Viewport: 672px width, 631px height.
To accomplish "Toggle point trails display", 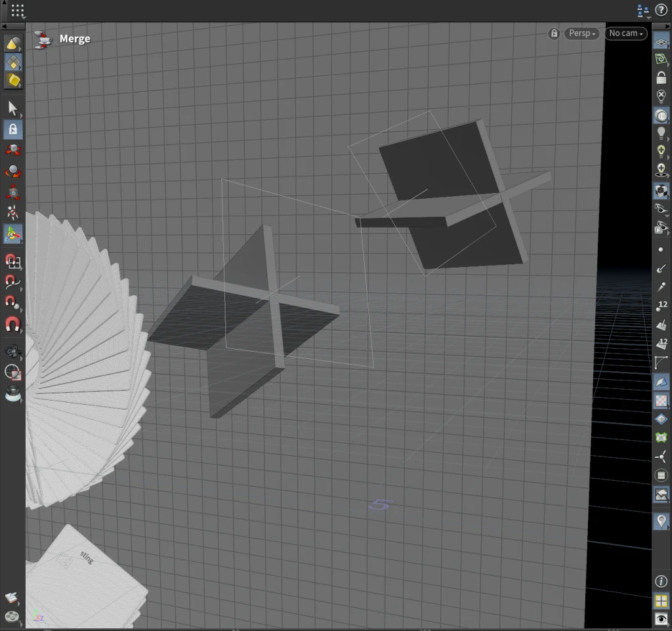I will 661,287.
